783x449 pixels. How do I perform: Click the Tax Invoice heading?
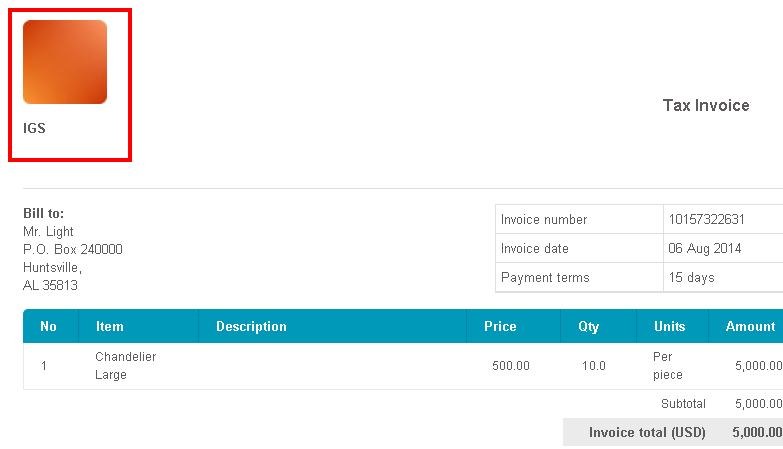706,105
